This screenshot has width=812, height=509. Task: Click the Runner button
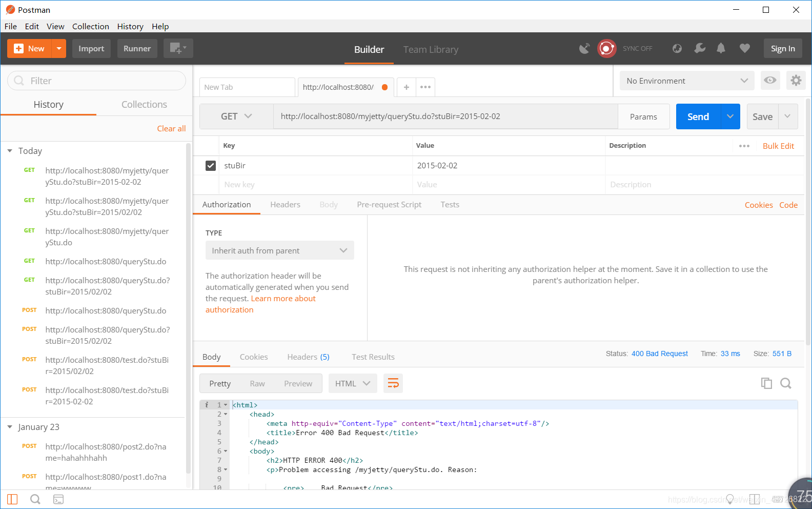point(137,48)
